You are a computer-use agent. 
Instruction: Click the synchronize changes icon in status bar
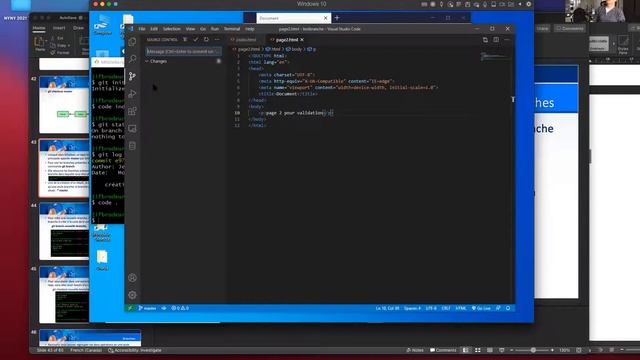pos(164,308)
